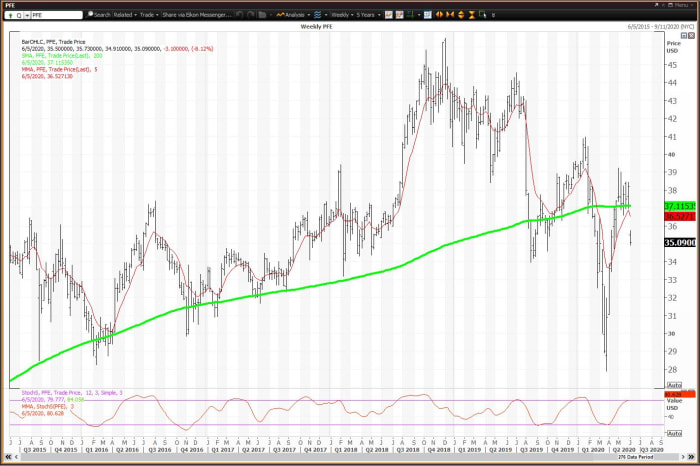The width and height of the screenshot is (700, 466).
Task: Open the Related dropdown menu
Action: 126,16
